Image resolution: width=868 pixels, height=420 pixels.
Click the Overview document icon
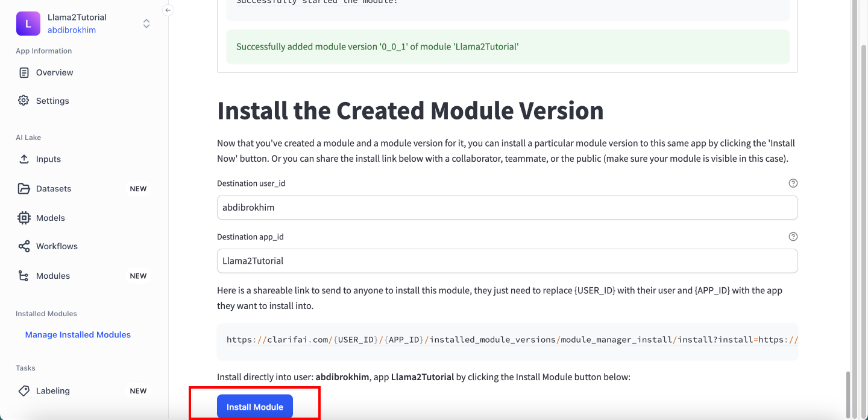pyautogui.click(x=24, y=72)
